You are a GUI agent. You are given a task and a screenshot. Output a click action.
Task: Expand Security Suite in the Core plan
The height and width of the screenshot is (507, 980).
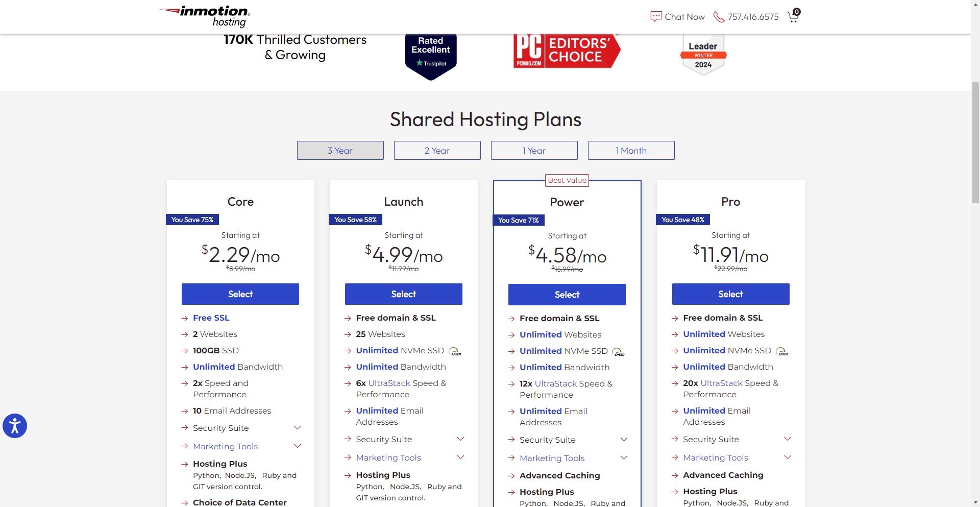[x=298, y=428]
